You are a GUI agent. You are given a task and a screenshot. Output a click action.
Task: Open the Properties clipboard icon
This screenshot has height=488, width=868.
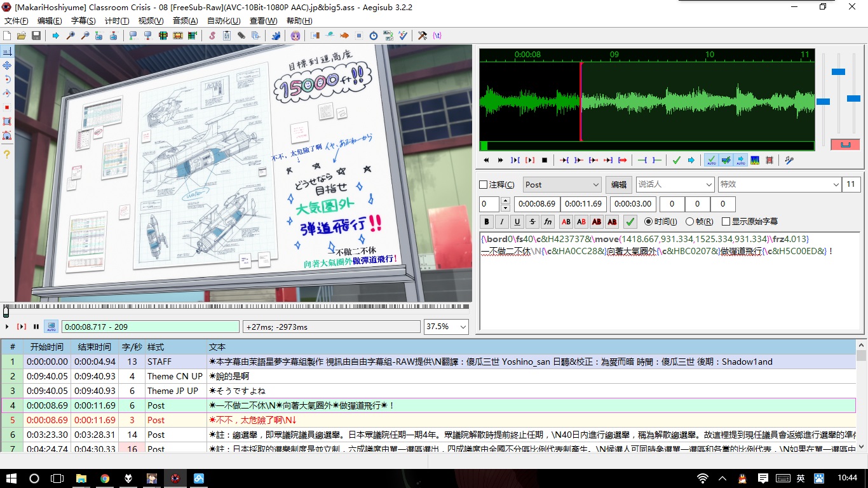tap(227, 36)
